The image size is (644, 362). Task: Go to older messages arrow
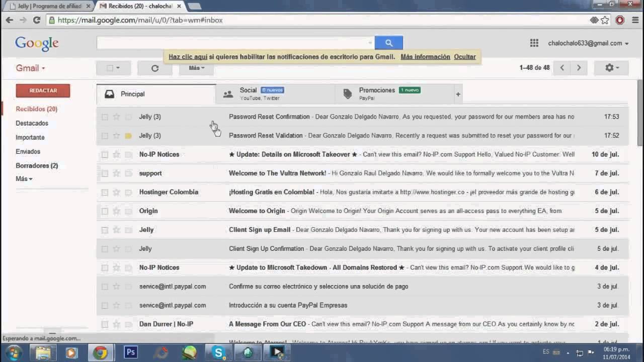click(579, 68)
